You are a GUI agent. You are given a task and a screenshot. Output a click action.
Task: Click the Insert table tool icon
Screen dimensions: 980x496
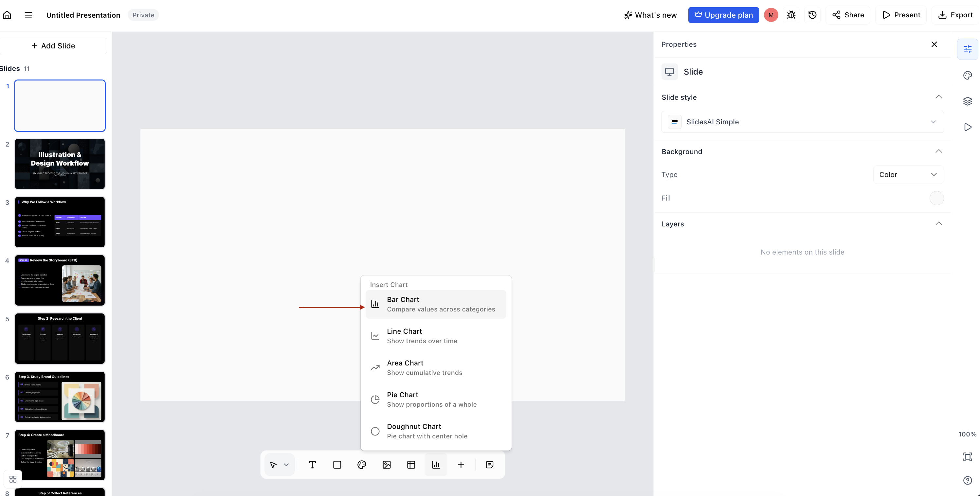pos(411,465)
